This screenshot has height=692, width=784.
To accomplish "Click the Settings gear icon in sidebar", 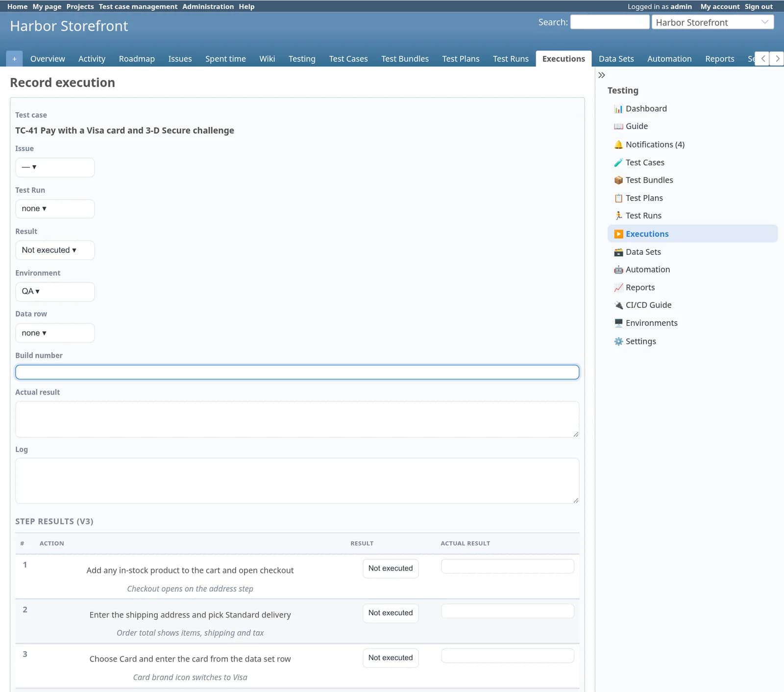I will coord(618,341).
